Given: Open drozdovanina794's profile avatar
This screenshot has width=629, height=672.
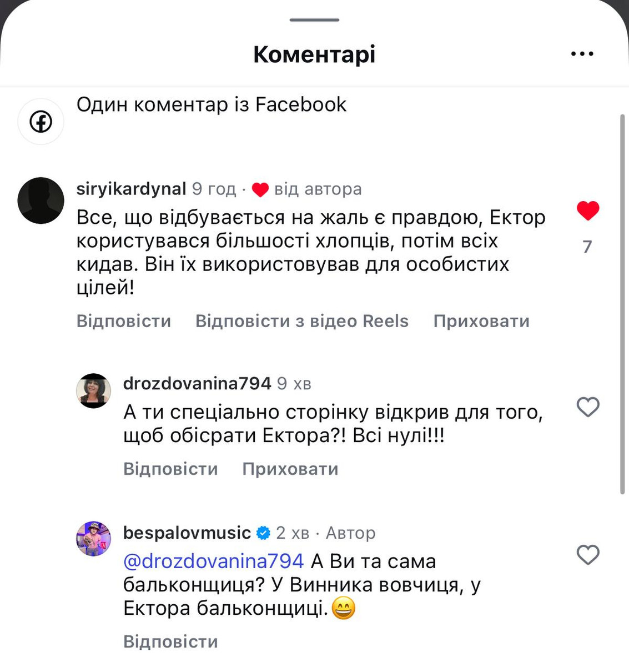Looking at the screenshot, I should pos(93,391).
